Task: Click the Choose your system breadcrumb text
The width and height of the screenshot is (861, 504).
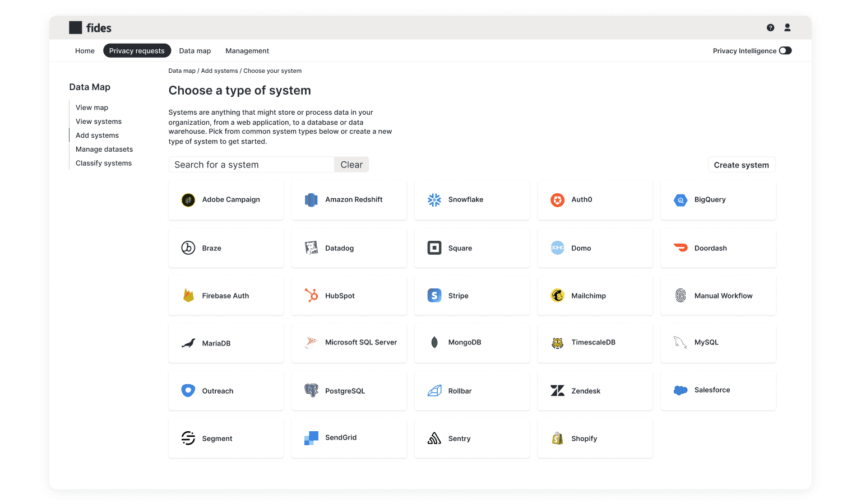Action: pos(272,71)
